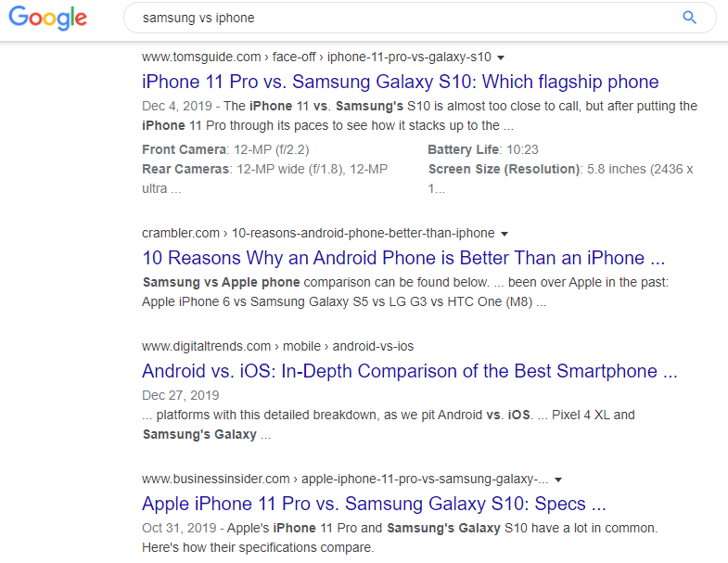The width and height of the screenshot is (728, 563).
Task: Click the "Screen Size (Resolution)" spec label
Action: click(504, 169)
